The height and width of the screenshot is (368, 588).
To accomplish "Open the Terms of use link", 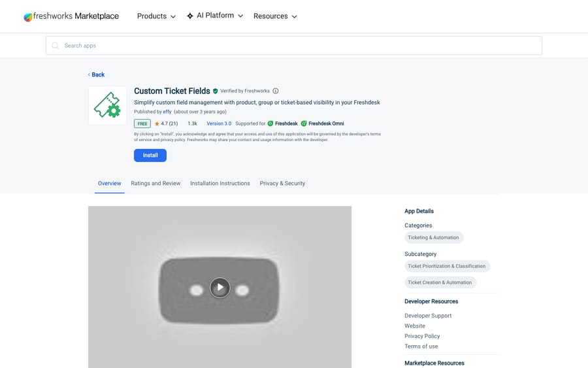I will point(421,346).
